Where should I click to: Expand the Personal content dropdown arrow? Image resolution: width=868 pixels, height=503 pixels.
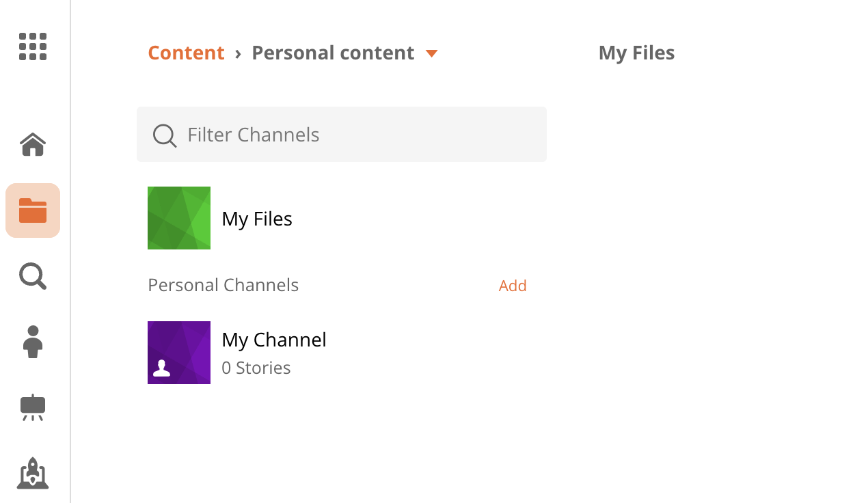click(x=431, y=53)
